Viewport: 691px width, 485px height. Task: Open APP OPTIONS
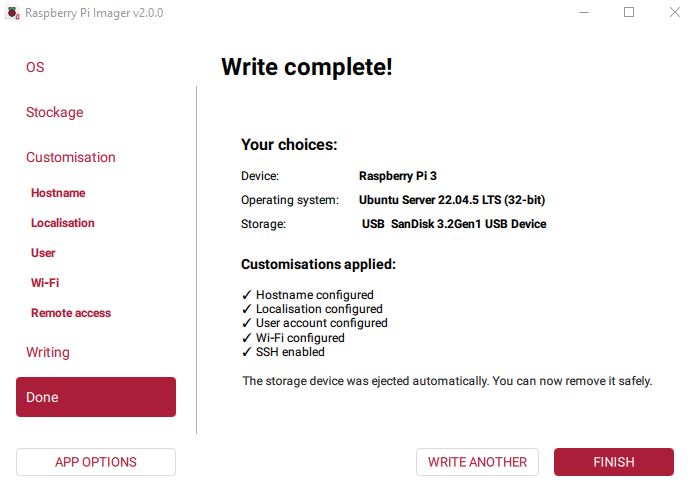pyautogui.click(x=96, y=462)
